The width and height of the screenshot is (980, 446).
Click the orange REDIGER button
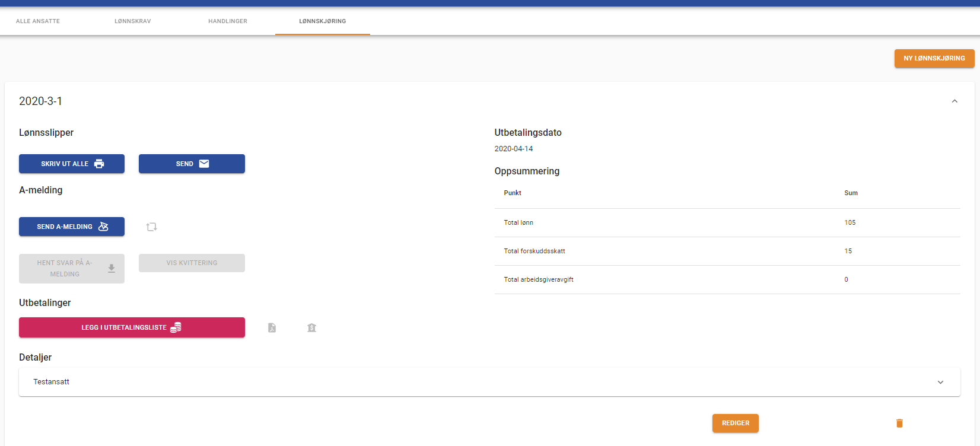tap(736, 423)
